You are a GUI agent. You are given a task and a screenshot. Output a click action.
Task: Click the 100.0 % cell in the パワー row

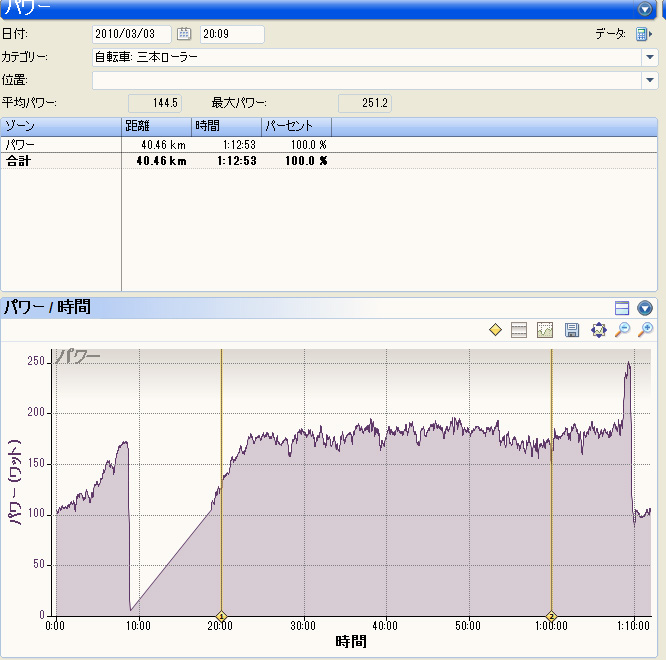pos(309,145)
